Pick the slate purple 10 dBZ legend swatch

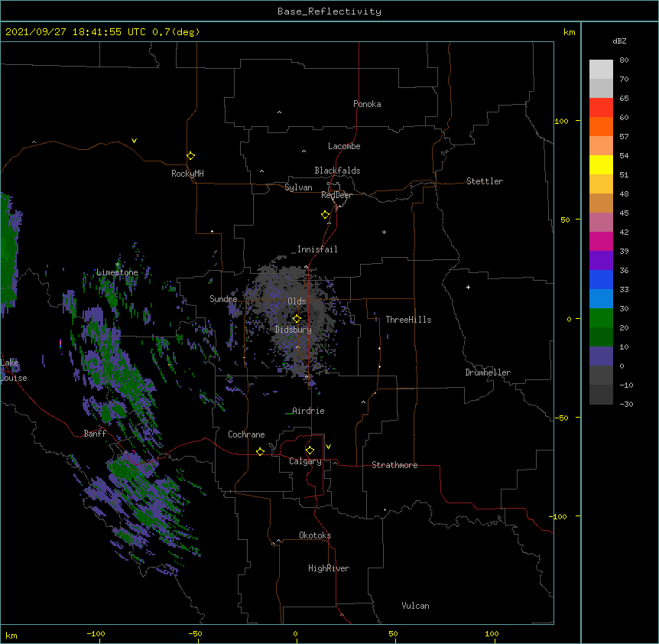click(601, 356)
